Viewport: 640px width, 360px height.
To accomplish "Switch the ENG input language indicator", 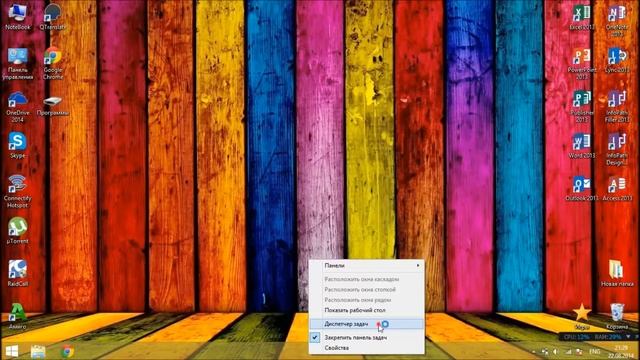I will coord(595,351).
